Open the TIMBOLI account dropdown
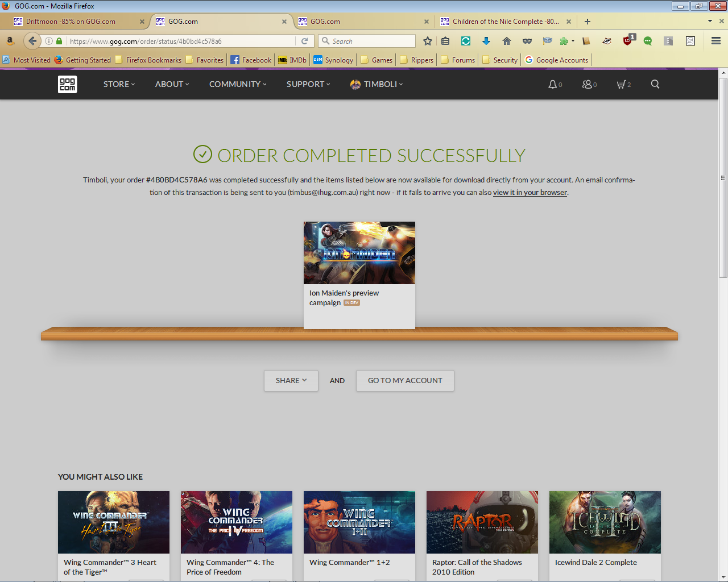This screenshot has height=582, width=728. click(x=377, y=84)
